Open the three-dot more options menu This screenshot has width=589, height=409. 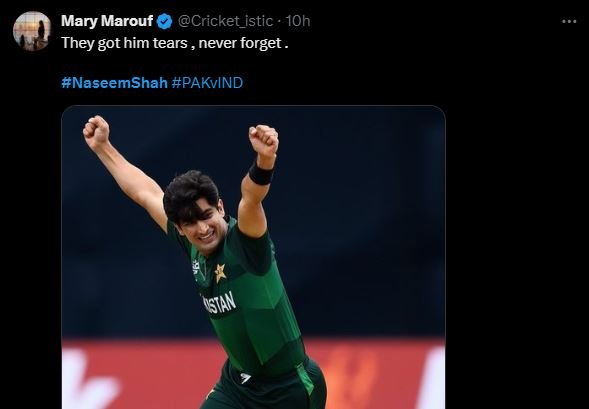[569, 22]
